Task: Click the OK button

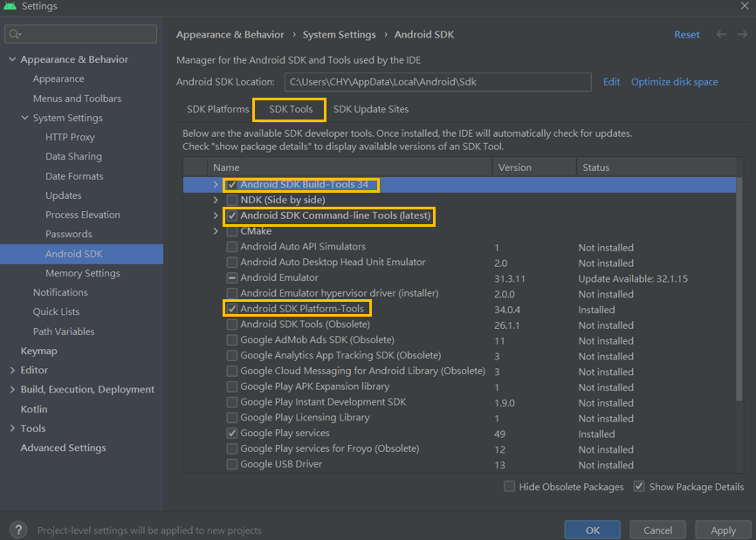Action: tap(593, 530)
